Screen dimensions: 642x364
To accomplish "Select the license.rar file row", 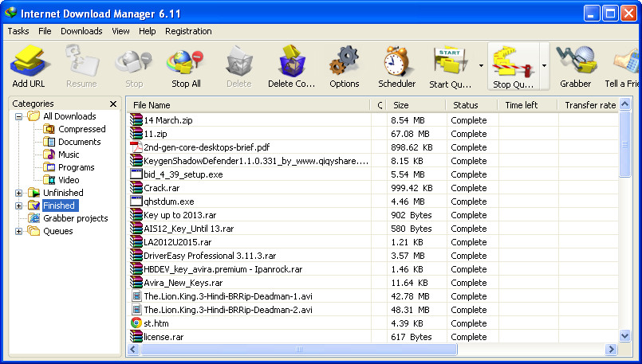I will pyautogui.click(x=372, y=337).
